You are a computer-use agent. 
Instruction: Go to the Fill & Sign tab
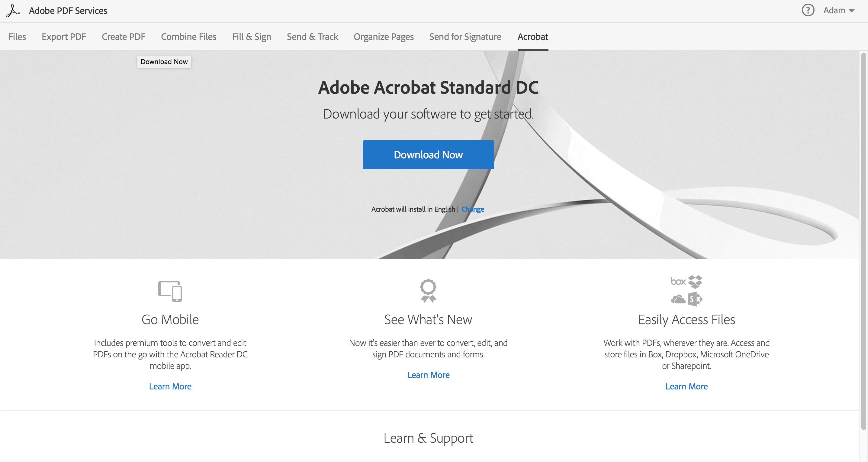[251, 37]
